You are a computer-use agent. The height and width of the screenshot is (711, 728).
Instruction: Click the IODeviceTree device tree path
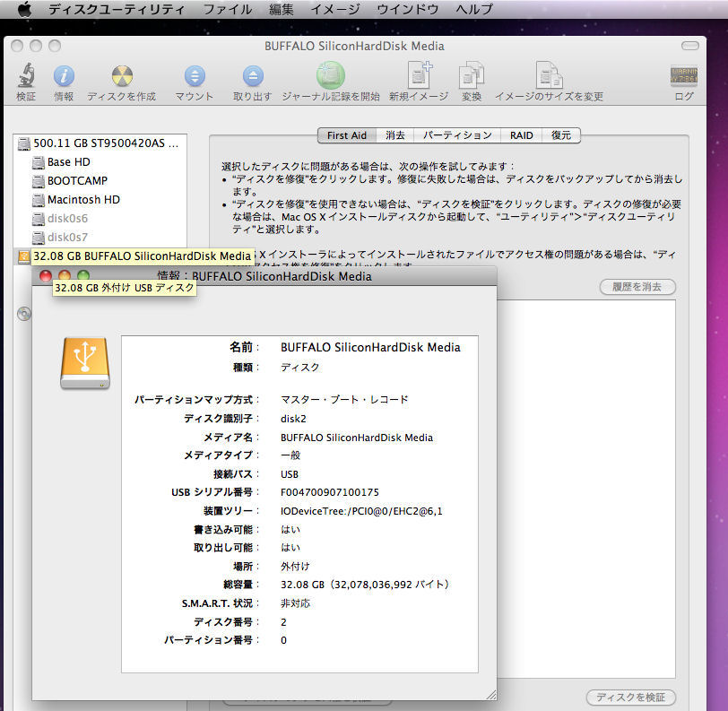[x=361, y=511]
